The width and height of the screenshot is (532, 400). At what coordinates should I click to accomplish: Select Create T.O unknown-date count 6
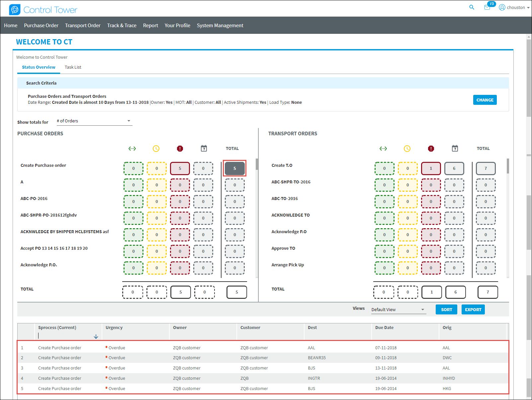(x=454, y=168)
